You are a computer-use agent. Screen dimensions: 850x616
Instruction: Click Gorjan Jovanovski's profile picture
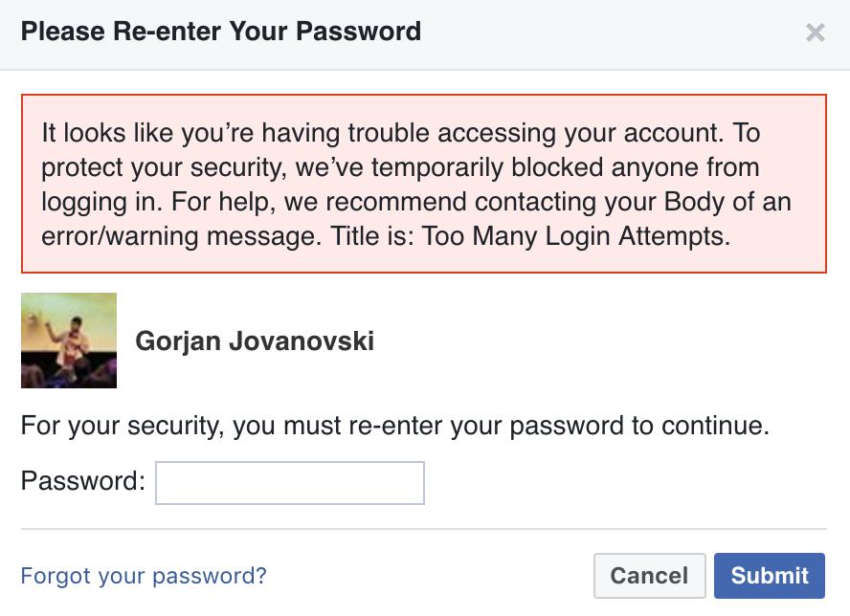pos(69,341)
